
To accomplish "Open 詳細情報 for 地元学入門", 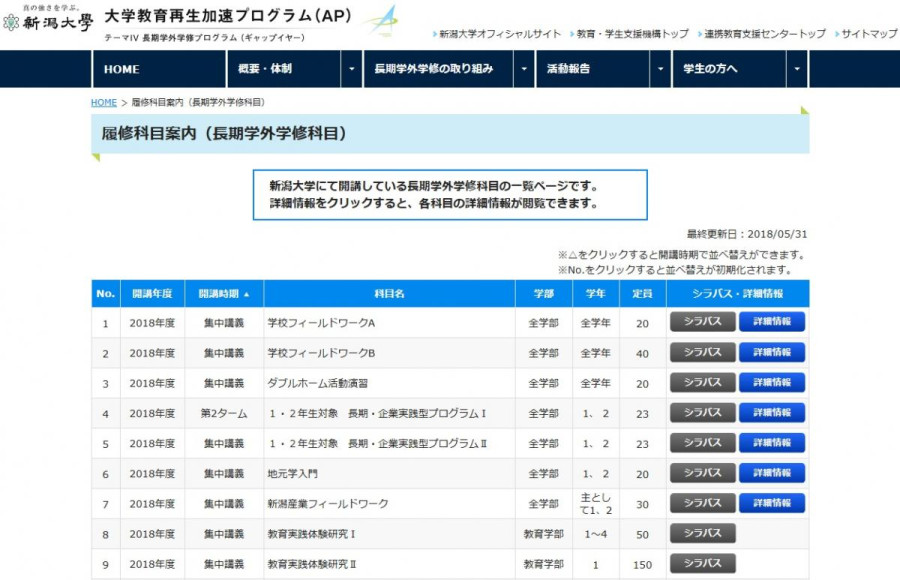I will pyautogui.click(x=772, y=473).
